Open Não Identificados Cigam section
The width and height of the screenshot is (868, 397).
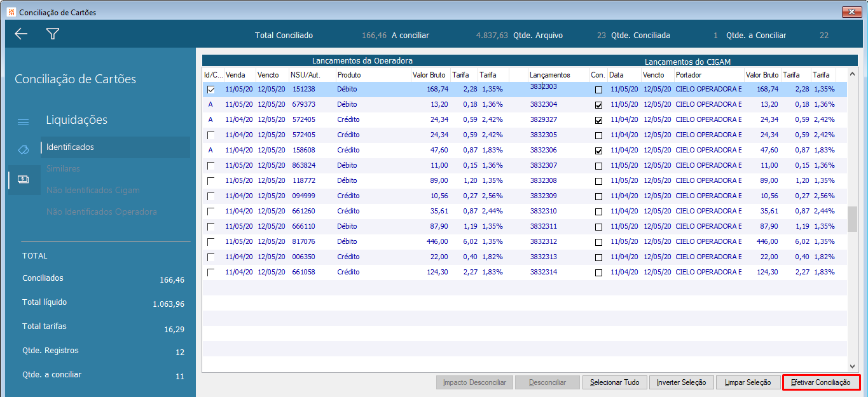93,191
